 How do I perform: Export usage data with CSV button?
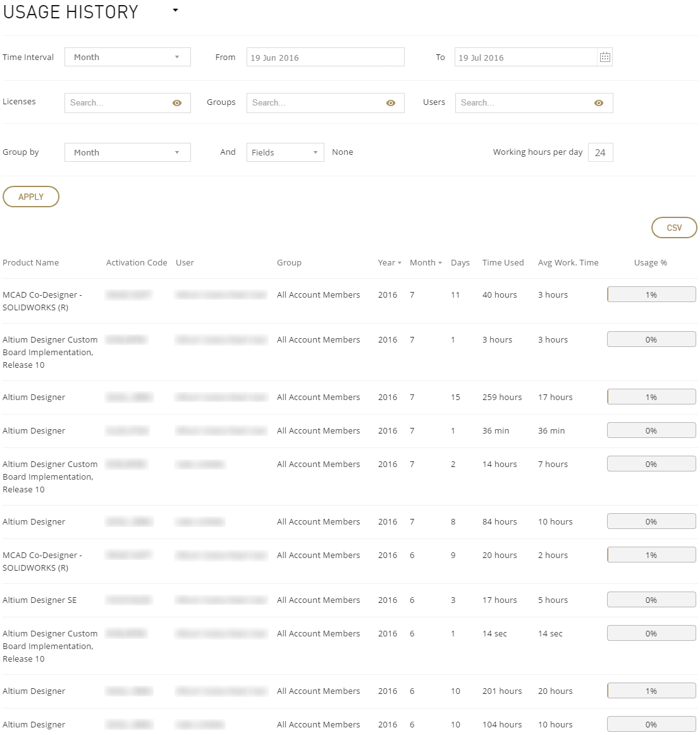tap(674, 228)
